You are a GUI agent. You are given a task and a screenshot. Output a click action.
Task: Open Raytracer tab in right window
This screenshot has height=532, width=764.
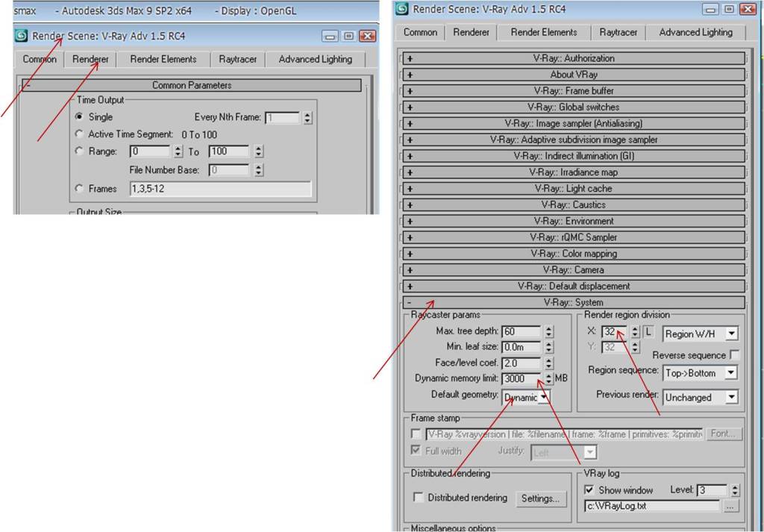[x=618, y=32]
